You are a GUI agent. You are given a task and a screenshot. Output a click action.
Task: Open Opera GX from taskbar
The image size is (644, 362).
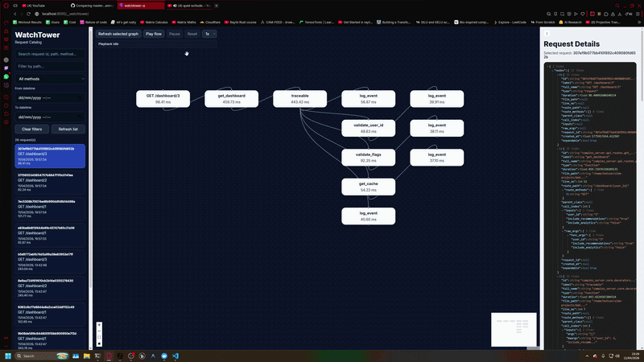(109, 356)
